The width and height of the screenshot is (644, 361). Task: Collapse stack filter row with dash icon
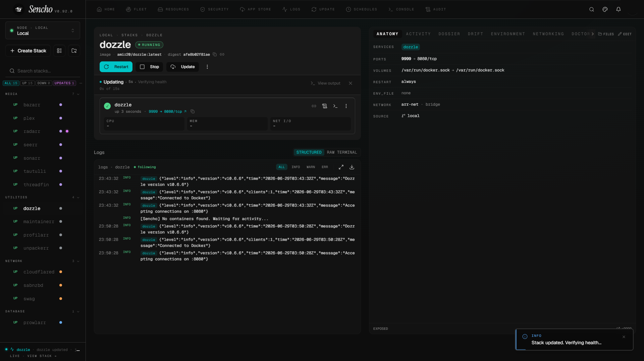(x=81, y=83)
